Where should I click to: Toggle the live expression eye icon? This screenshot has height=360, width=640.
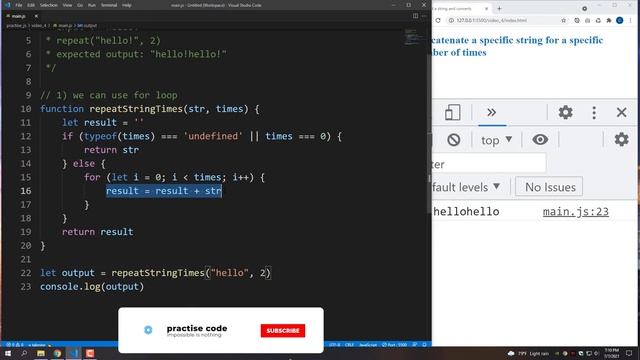[540, 140]
